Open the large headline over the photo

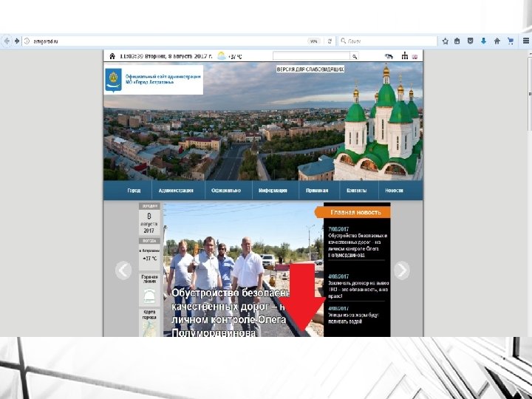(229, 313)
